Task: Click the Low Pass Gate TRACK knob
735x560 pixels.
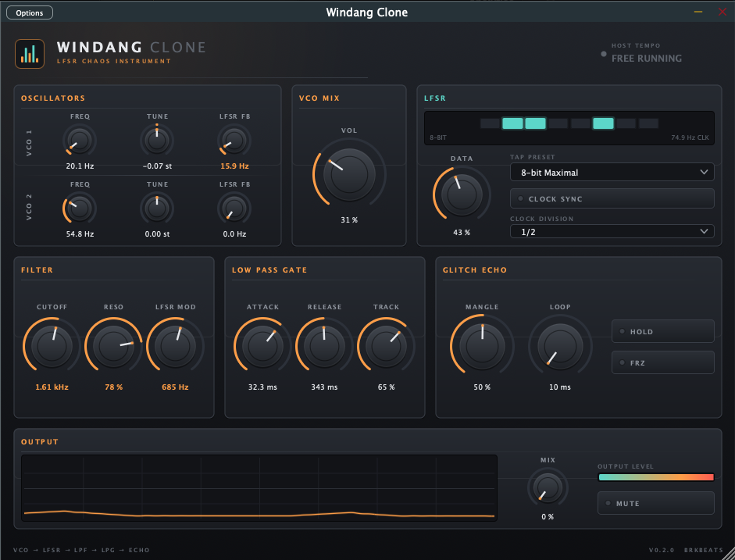Action: click(x=387, y=346)
